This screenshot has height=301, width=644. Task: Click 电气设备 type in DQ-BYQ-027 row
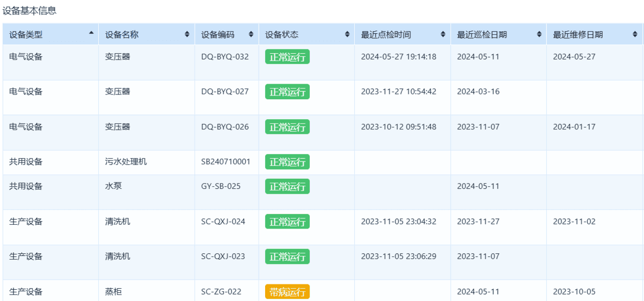[x=26, y=91]
